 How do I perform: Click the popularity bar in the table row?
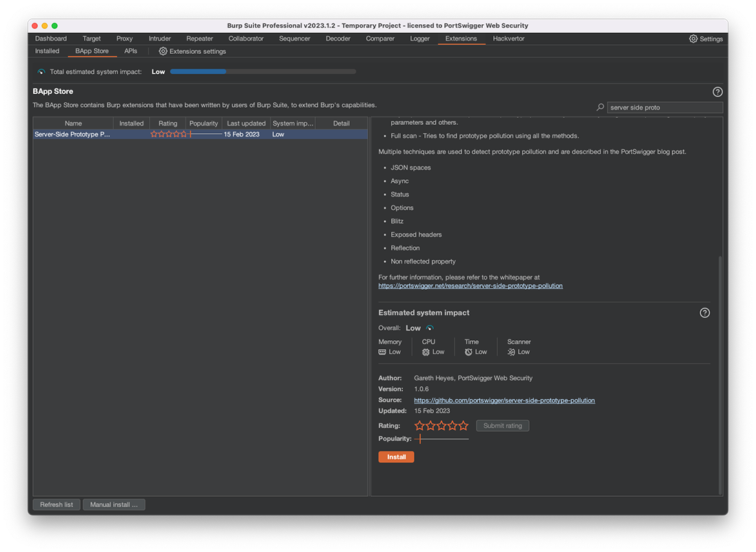click(x=205, y=134)
